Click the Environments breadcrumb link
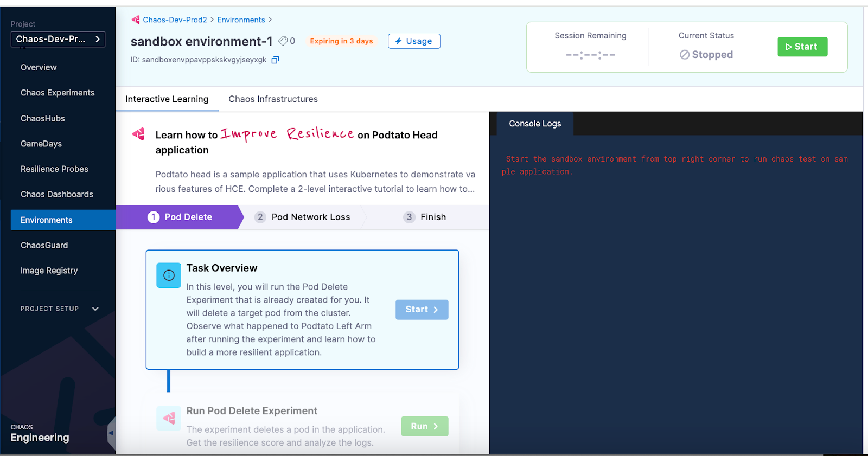This screenshot has width=868, height=456. pos(241,20)
